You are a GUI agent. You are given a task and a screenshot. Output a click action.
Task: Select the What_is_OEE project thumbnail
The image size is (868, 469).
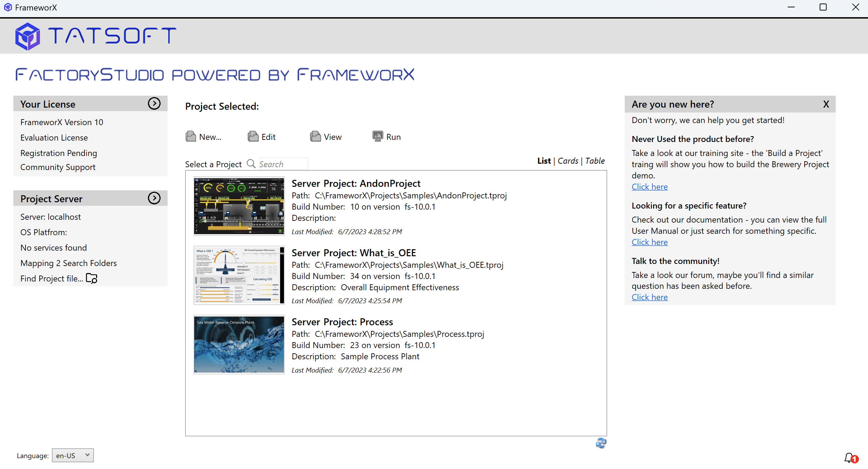tap(239, 275)
